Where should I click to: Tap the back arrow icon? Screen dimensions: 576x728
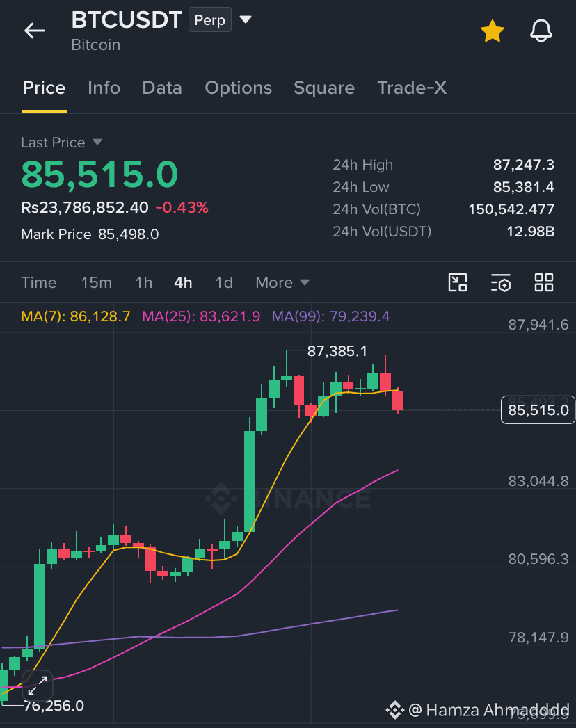[35, 31]
